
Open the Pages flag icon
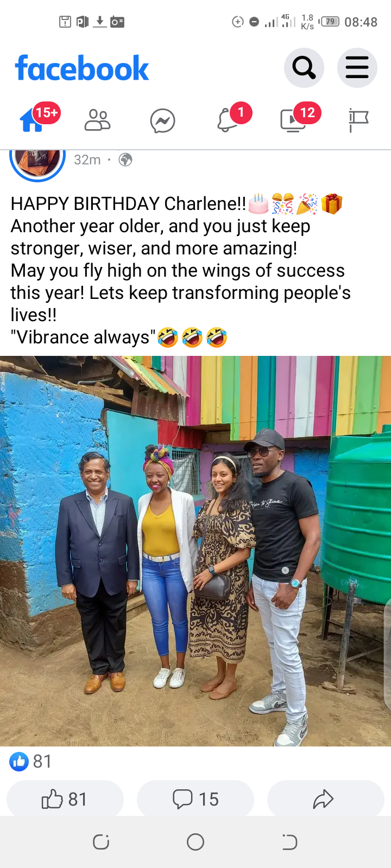[358, 120]
